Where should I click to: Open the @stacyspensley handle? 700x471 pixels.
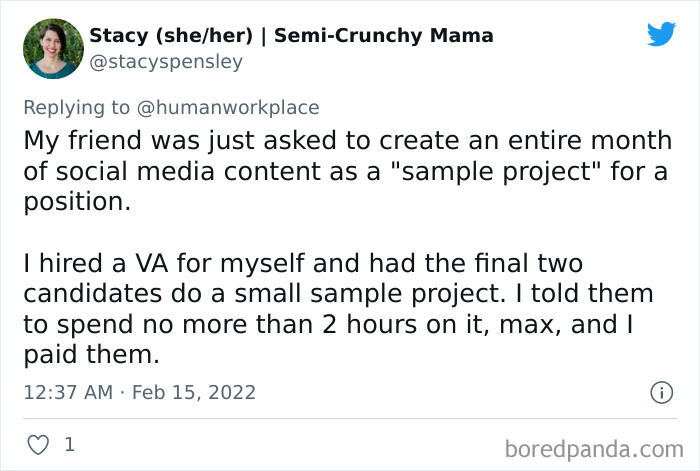[166, 61]
